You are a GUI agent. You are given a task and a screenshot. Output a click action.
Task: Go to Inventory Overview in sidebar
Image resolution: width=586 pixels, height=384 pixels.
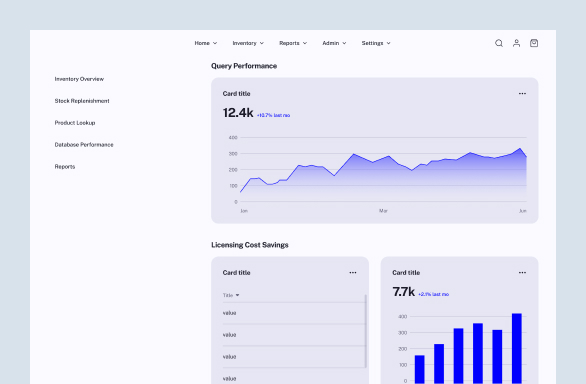[79, 79]
